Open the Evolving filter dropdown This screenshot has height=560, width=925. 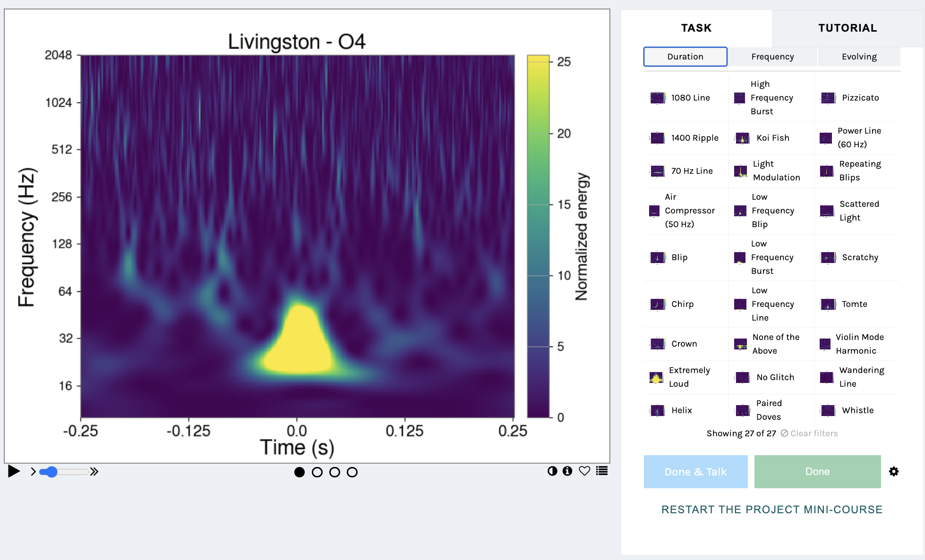click(859, 57)
